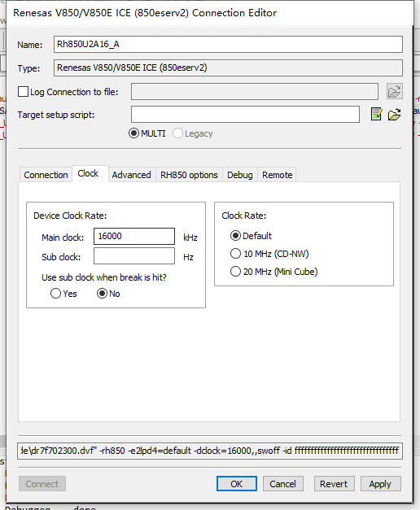Open the Advanced tab
The width and height of the screenshot is (420, 510).
pyautogui.click(x=132, y=175)
